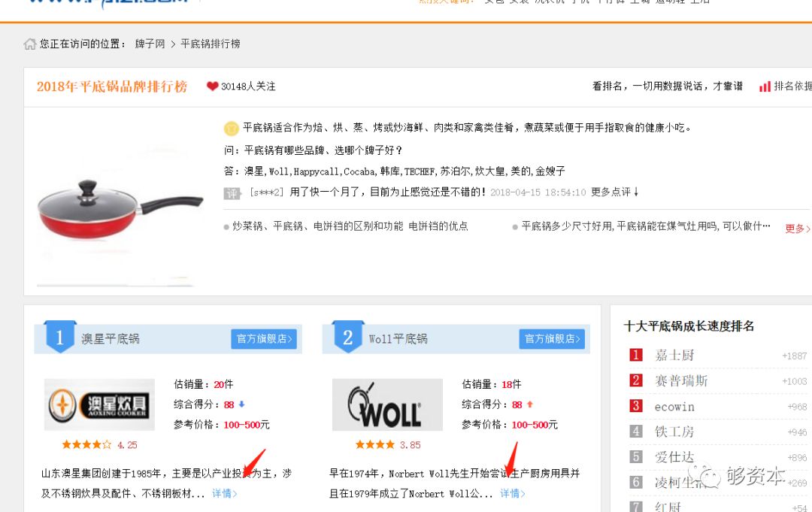
Task: Open ecowin in growth ranking
Action: (x=674, y=407)
